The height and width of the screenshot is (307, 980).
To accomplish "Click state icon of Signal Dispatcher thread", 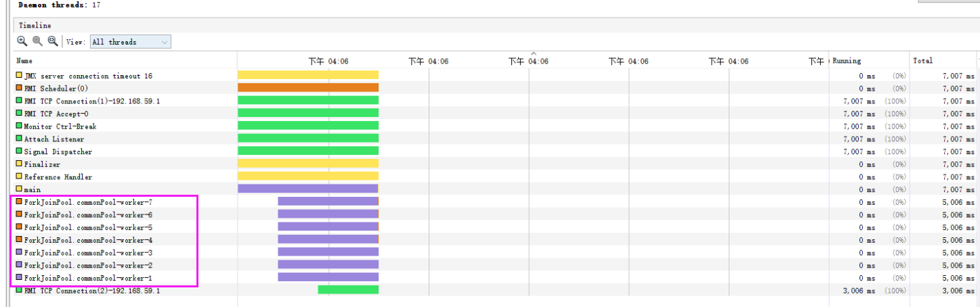I will (19, 151).
